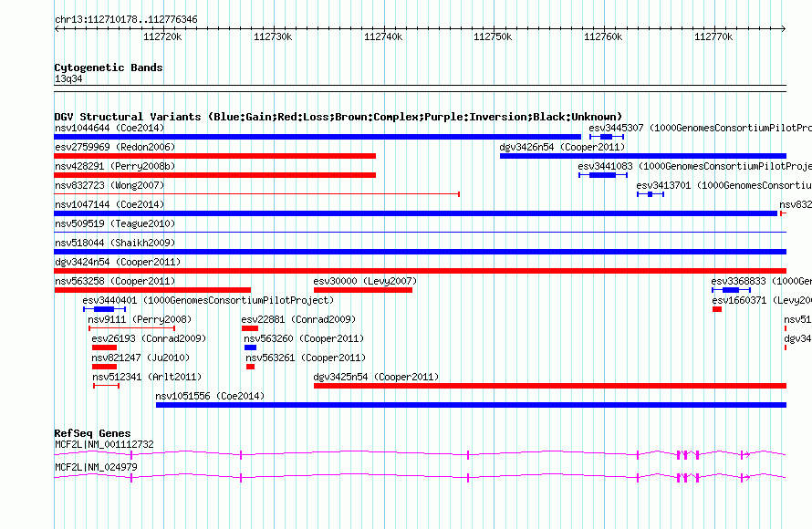Click the 112730k ruler tick label

(273, 36)
